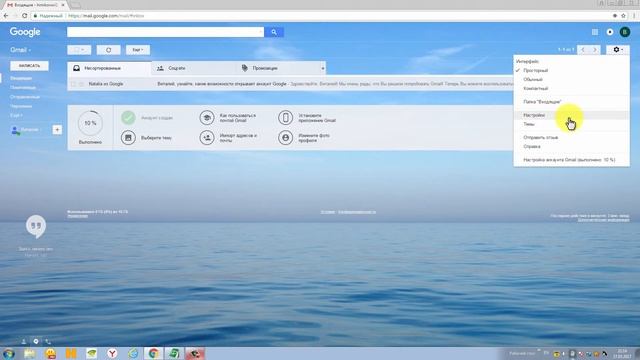Choose Compact density in menu
The width and height of the screenshot is (640, 360).
tap(571, 89)
